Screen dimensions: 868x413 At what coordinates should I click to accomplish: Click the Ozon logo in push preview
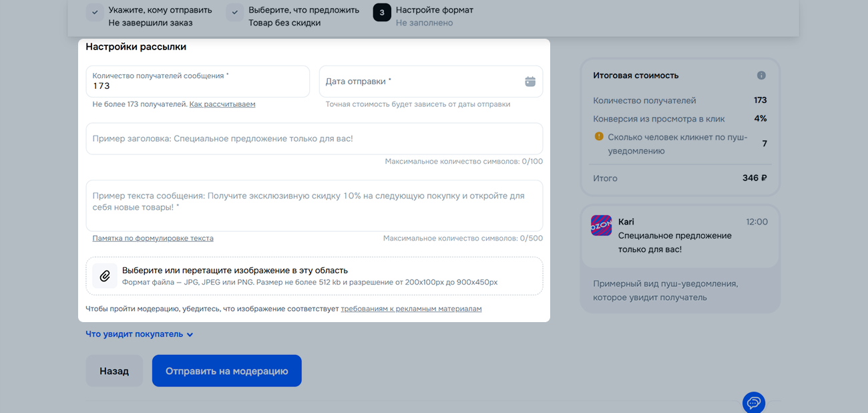601,226
